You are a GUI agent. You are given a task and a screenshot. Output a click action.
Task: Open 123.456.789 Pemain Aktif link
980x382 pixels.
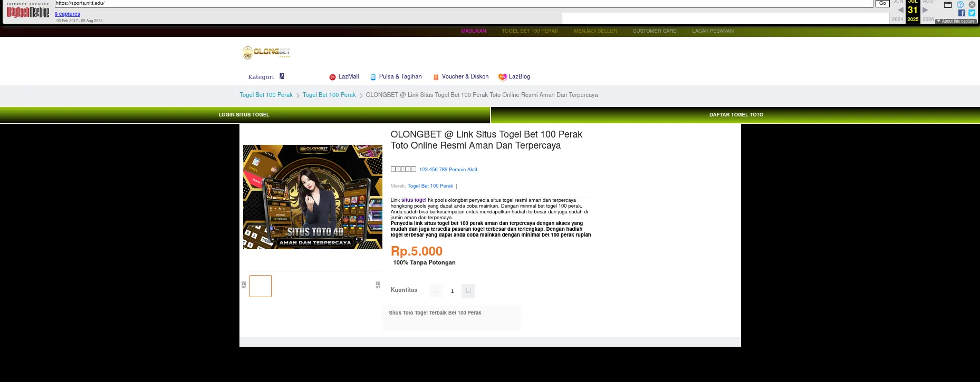click(x=448, y=170)
